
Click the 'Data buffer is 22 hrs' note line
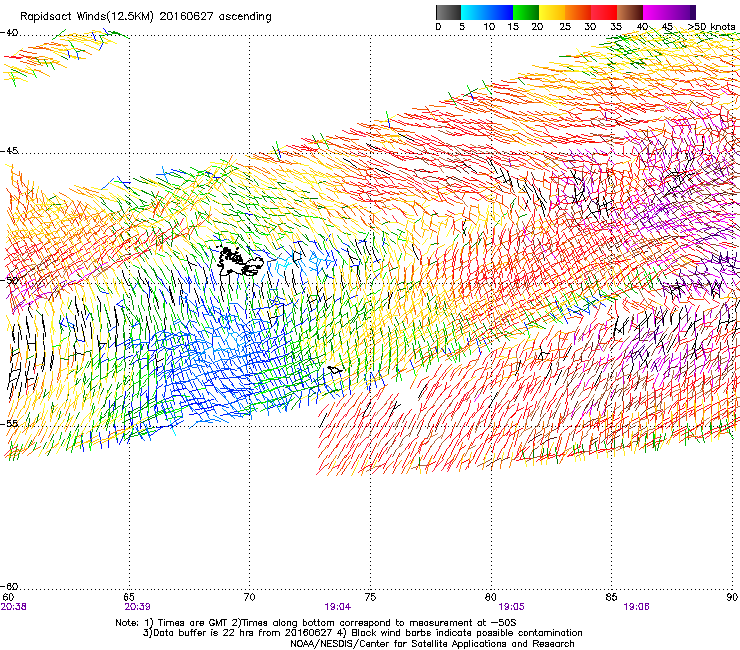point(362,633)
